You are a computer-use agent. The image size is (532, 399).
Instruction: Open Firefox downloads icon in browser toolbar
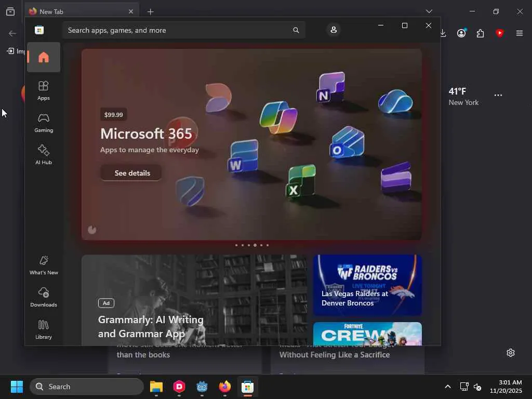443,33
